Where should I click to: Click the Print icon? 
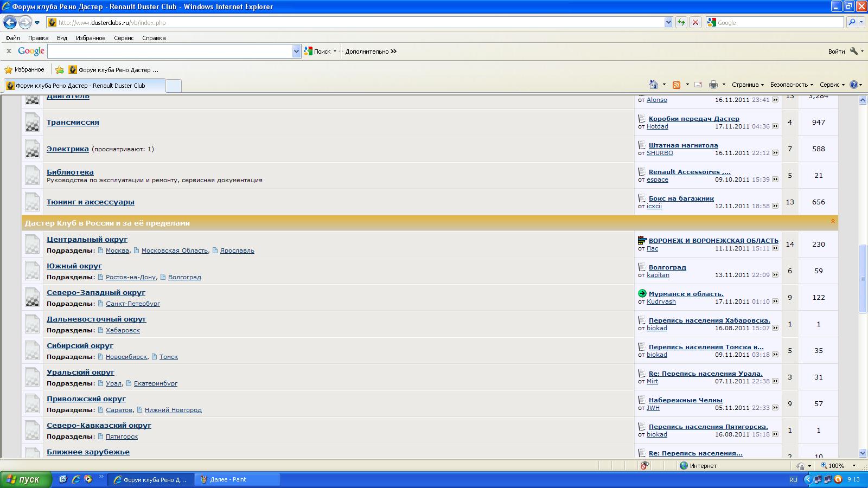click(713, 85)
